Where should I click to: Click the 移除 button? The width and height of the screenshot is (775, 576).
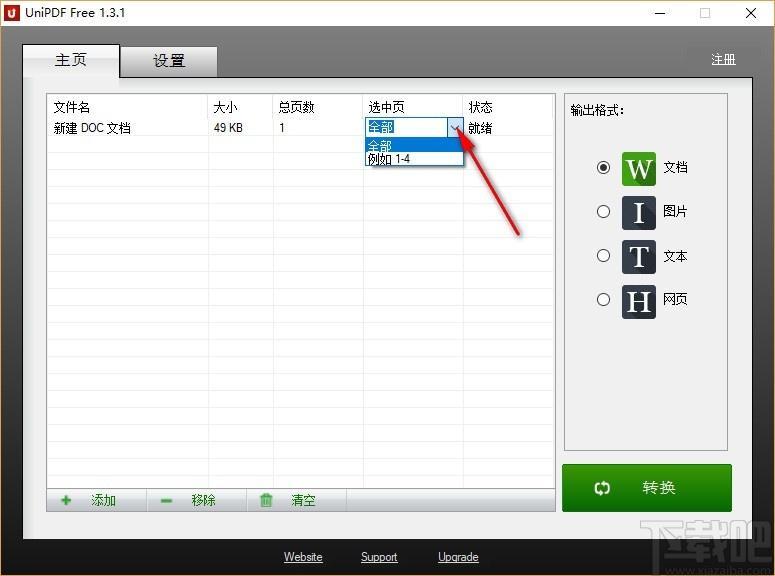click(197, 500)
